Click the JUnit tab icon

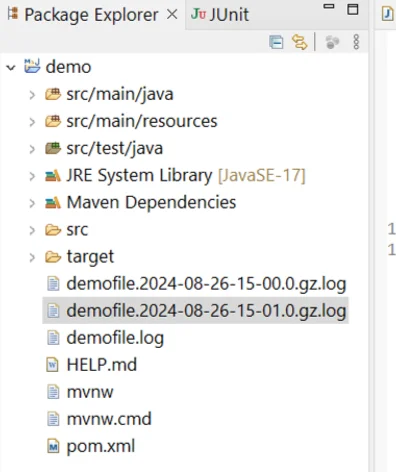point(198,14)
